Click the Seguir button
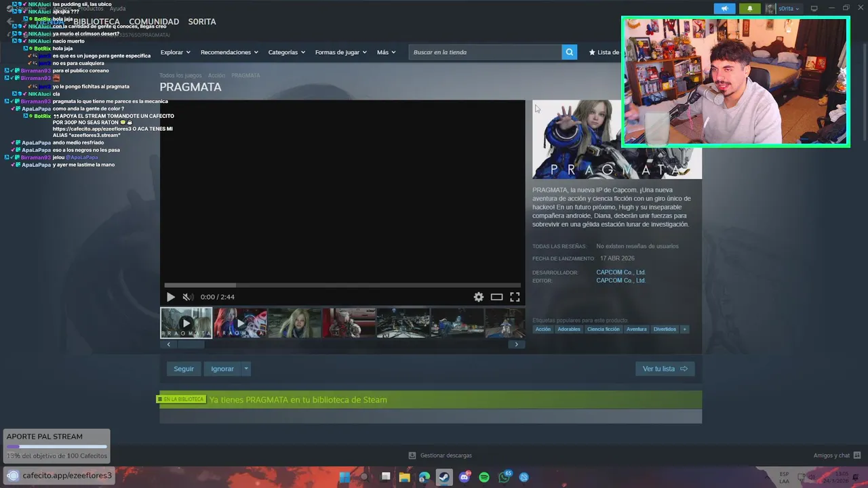The image size is (868, 488). click(184, 369)
